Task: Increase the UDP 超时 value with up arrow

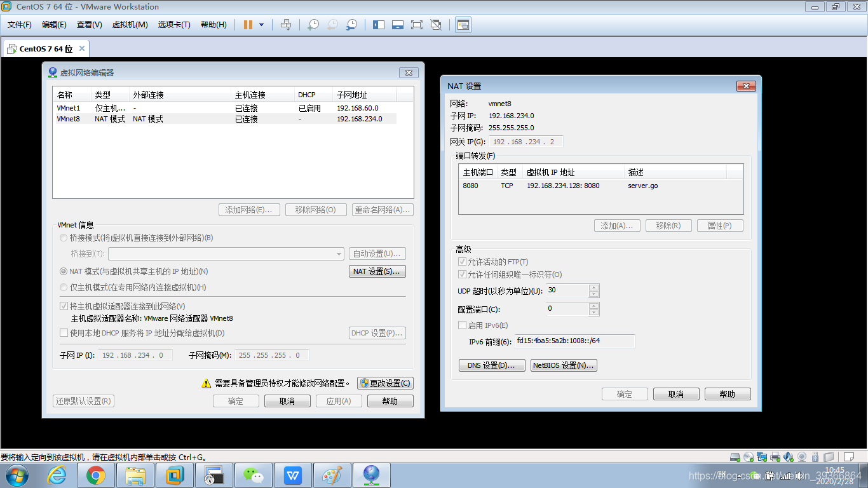Action: pos(594,287)
